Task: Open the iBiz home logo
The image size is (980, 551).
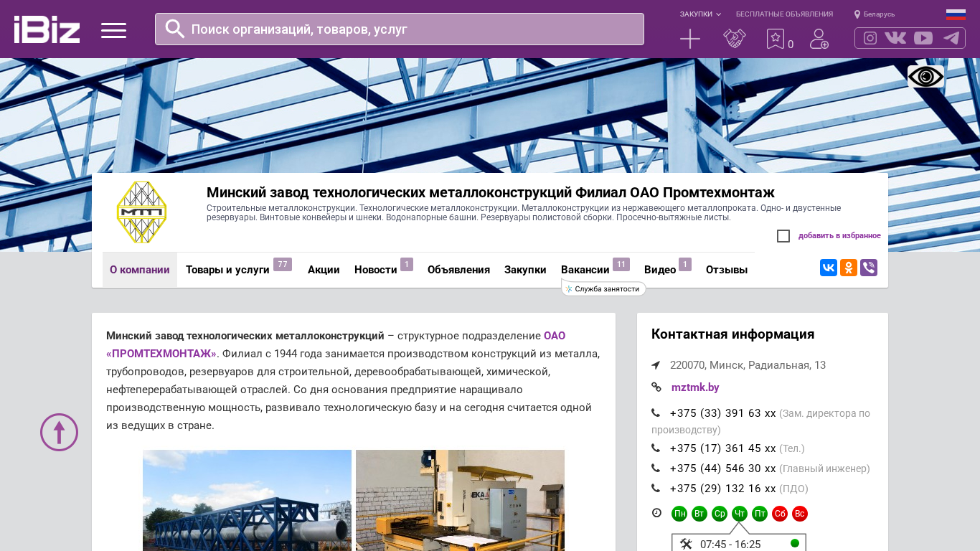Action: click(47, 29)
